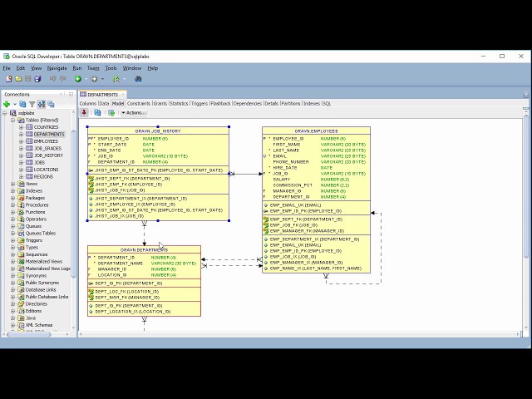532x399 pixels.
Task: Select LOCATIONS table in tree
Action: (x=47, y=170)
